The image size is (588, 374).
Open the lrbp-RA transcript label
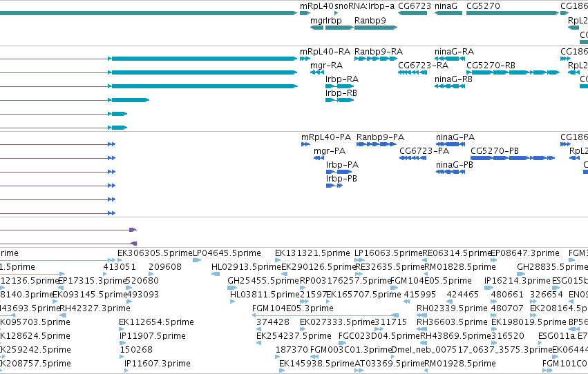point(342,79)
